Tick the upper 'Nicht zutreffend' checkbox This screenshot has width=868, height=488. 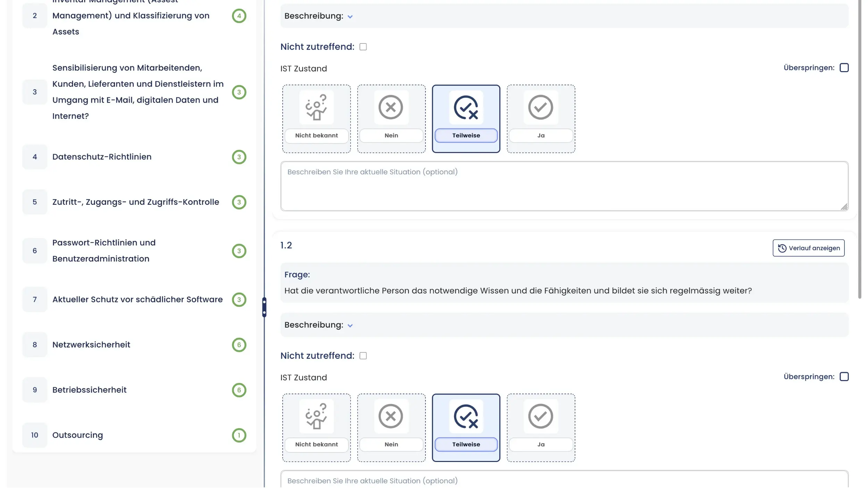363,47
